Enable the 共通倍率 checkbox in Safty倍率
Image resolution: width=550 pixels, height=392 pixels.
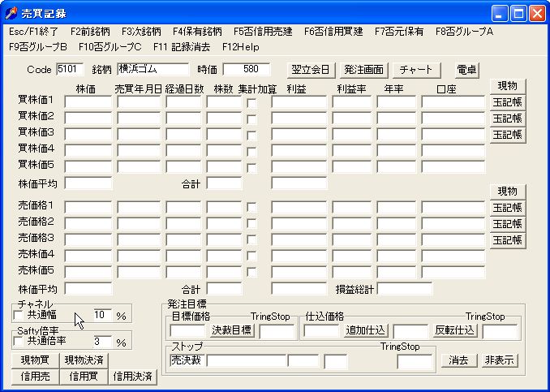[18, 341]
